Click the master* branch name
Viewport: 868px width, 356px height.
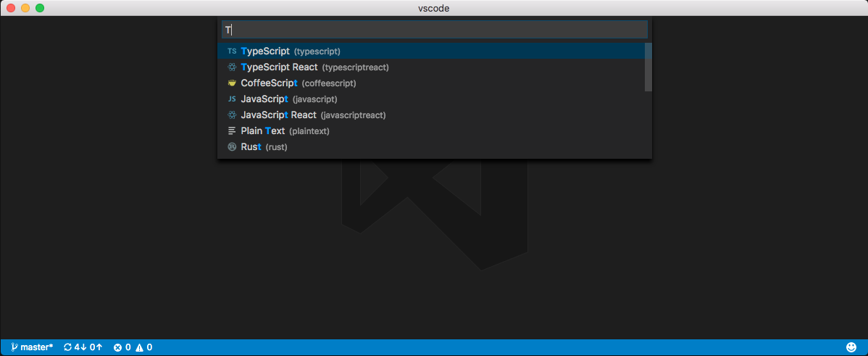point(37,347)
